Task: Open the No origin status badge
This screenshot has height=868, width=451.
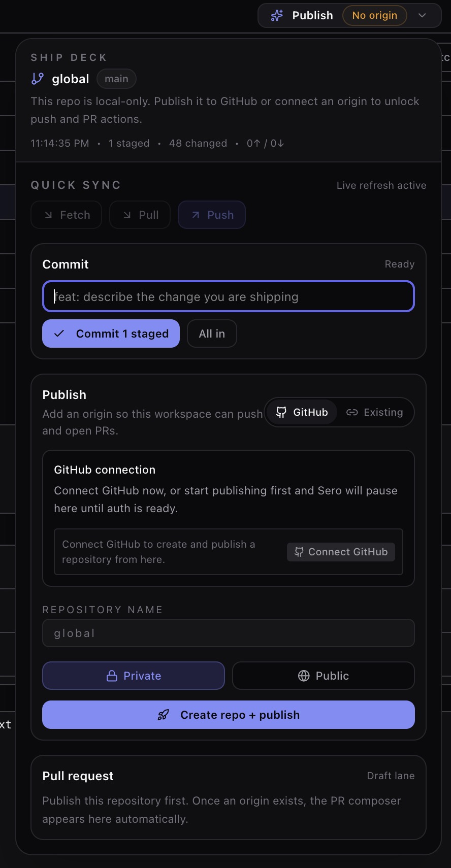Action: coord(375,16)
